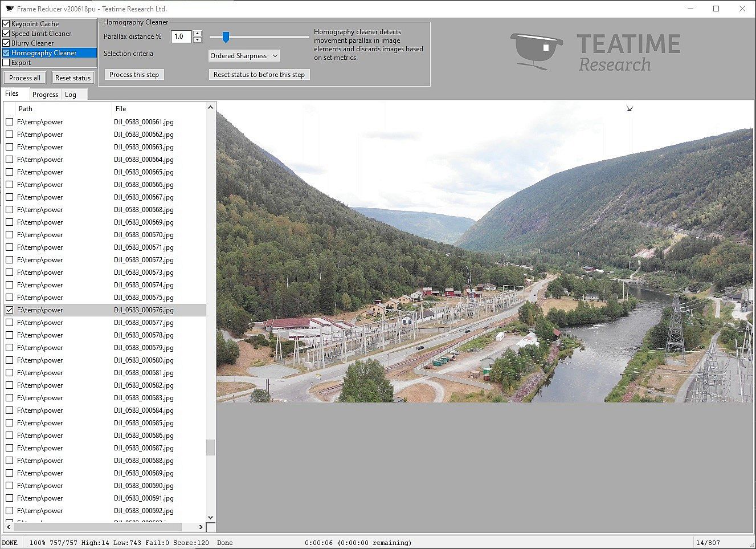Uncheck the box for DJI_0583_000676.jpg
756x549 pixels.
coord(9,310)
